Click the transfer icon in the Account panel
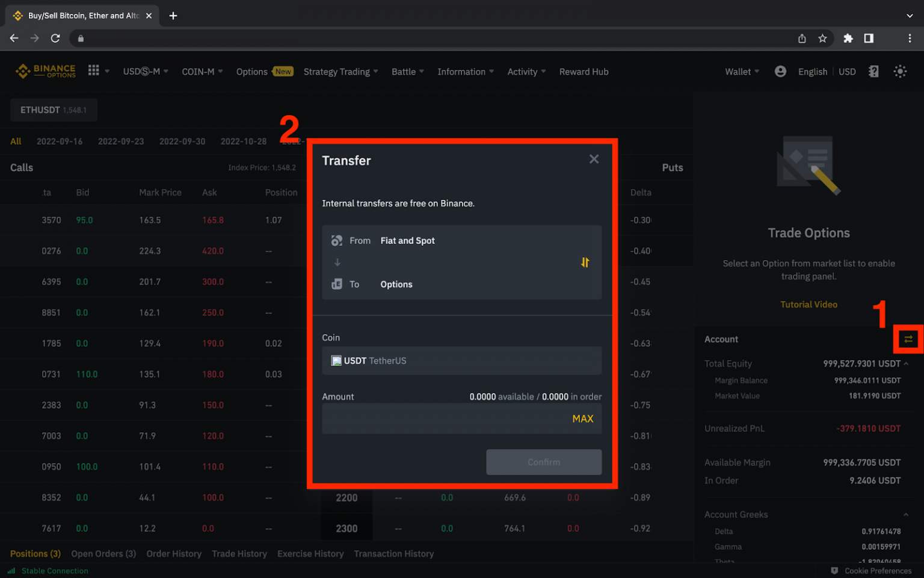Screen dimensions: 924x578 (x=908, y=339)
